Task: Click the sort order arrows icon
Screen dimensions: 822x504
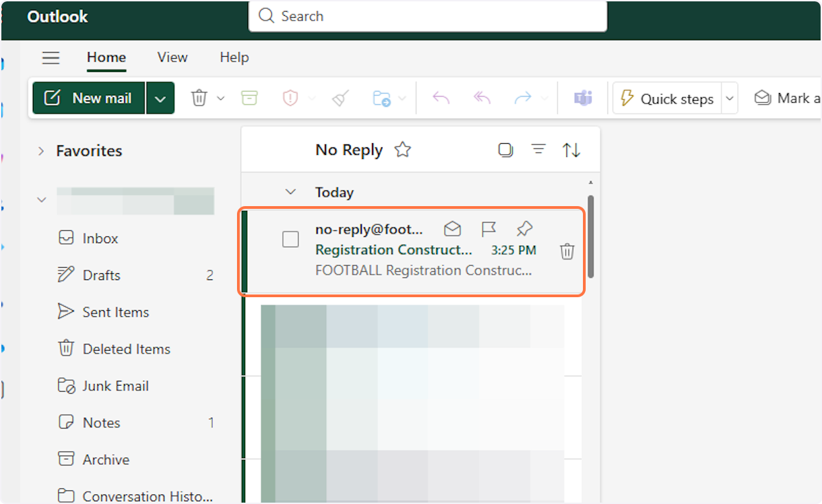Action: [571, 150]
